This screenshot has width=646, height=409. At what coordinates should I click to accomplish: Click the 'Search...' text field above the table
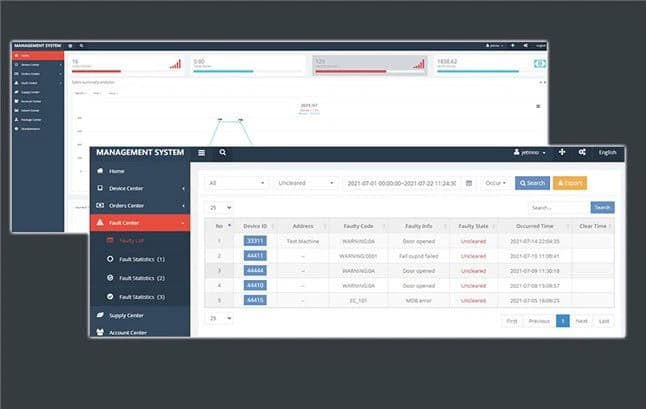point(558,208)
